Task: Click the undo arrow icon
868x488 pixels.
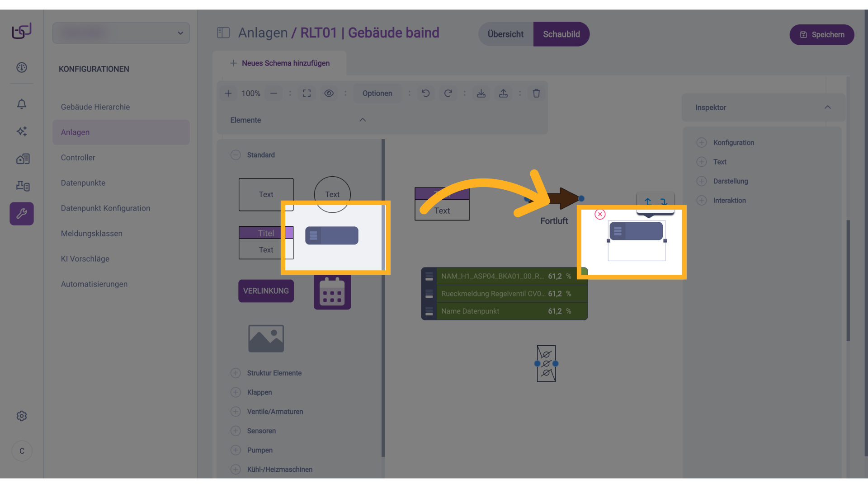Action: [425, 94]
